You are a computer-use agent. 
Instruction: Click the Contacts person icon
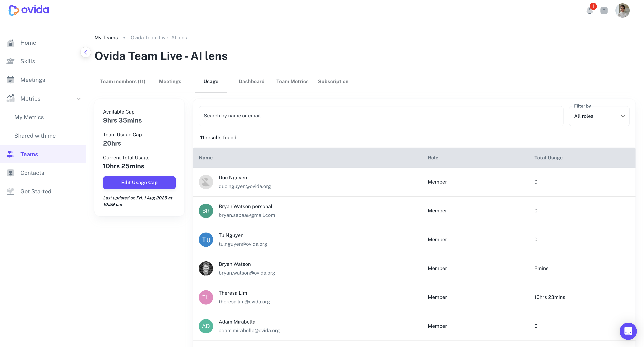pos(11,173)
